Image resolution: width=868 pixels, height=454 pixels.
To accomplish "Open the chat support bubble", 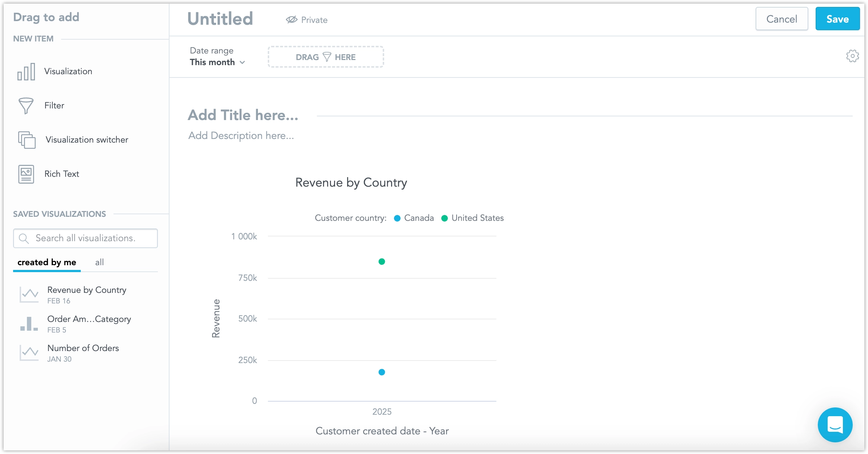I will pyautogui.click(x=835, y=425).
